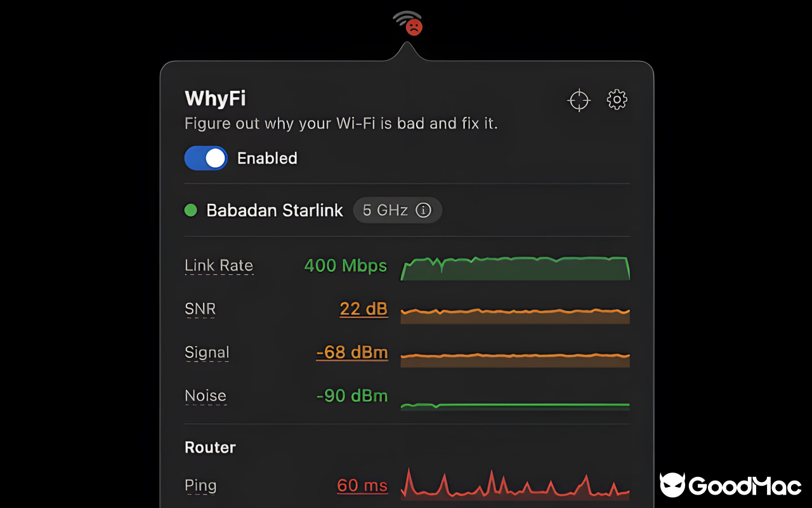Open details for the 22 dB SNR value
The width and height of the screenshot is (812, 508).
pyautogui.click(x=363, y=309)
